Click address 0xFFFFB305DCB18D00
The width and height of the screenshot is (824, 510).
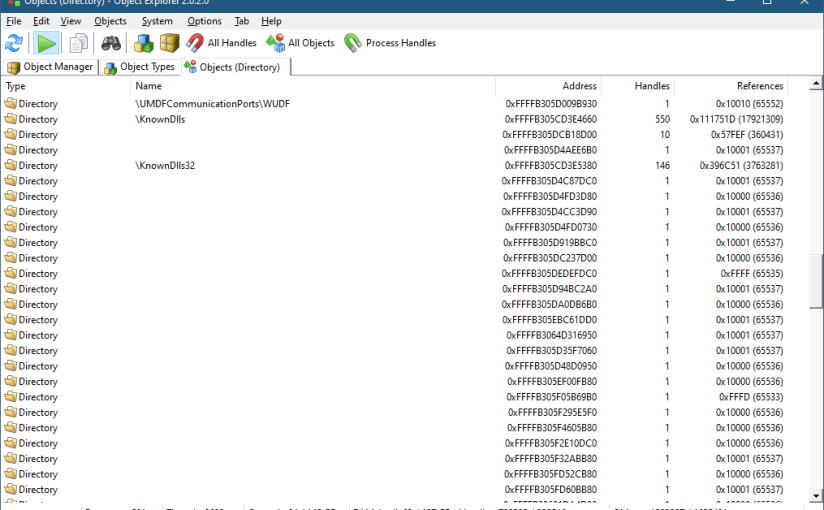tap(549, 135)
